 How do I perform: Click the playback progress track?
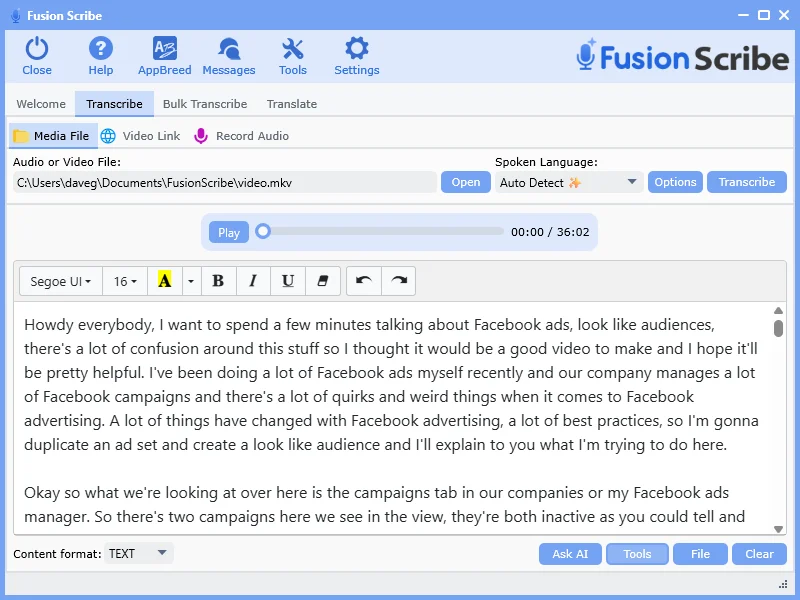pos(385,232)
